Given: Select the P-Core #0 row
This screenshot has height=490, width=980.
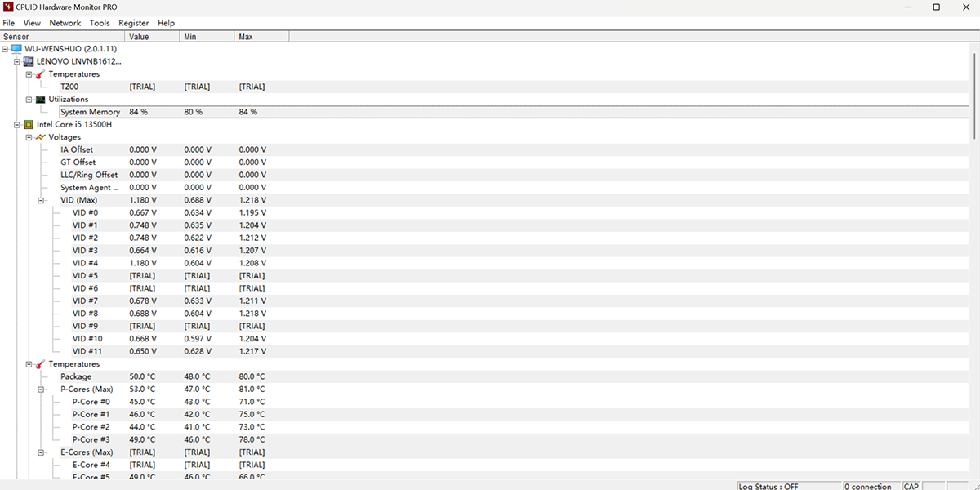Looking at the screenshot, I should click(x=520, y=402).
